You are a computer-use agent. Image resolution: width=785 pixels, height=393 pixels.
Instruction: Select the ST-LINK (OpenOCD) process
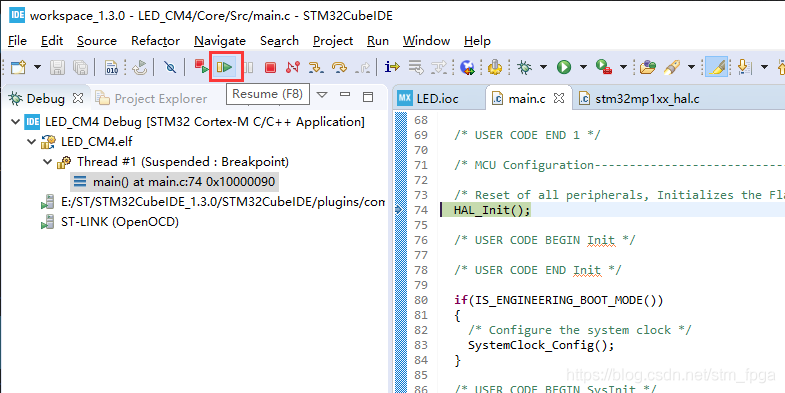click(x=110, y=222)
